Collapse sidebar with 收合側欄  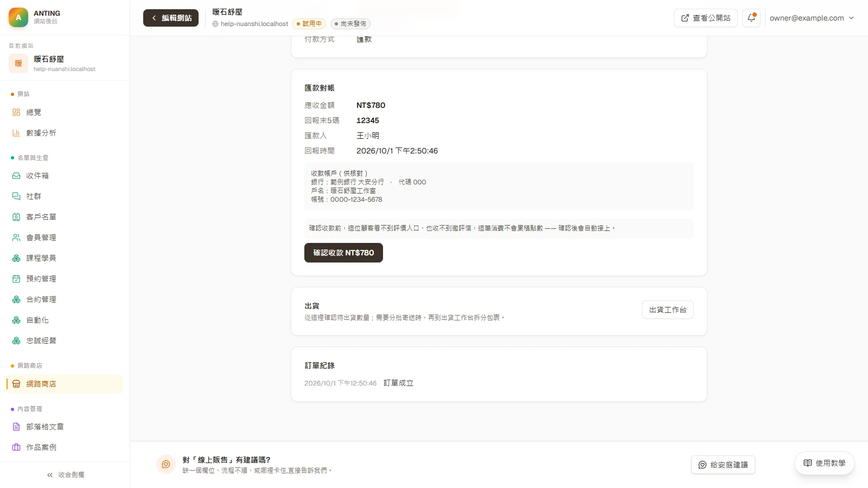click(x=65, y=474)
